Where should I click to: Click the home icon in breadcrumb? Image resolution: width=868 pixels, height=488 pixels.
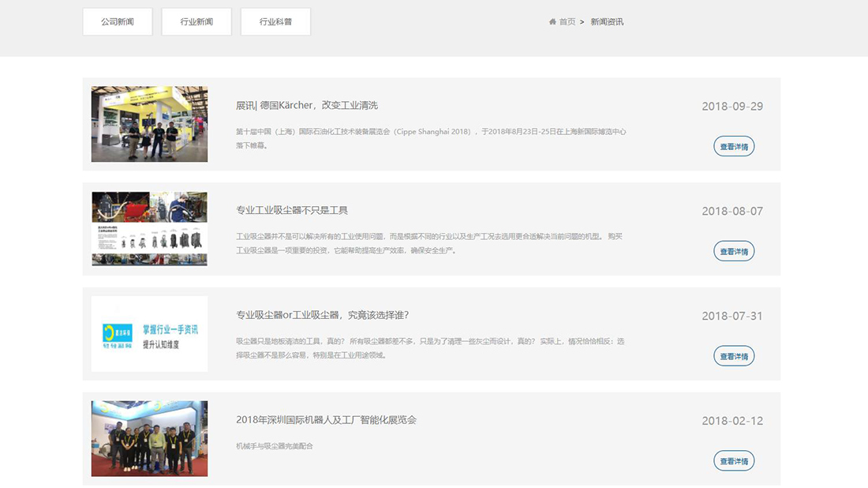(552, 21)
